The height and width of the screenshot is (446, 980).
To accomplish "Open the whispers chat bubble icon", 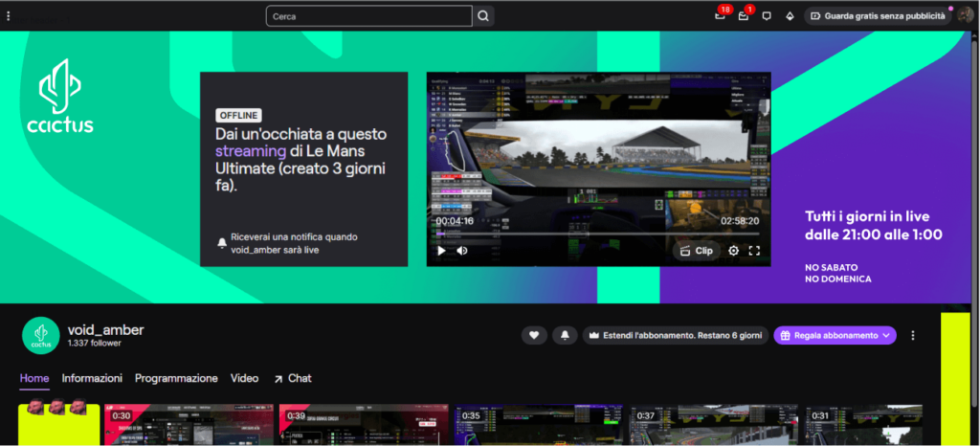I will click(x=767, y=16).
